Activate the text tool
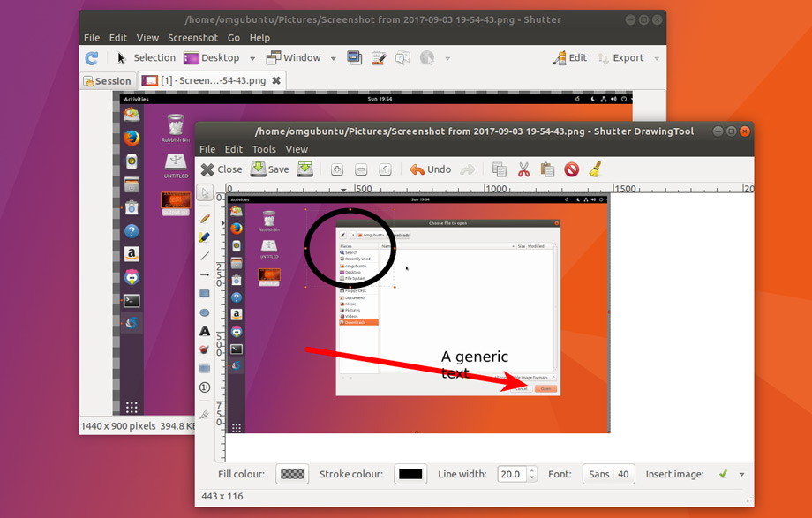 (x=205, y=331)
